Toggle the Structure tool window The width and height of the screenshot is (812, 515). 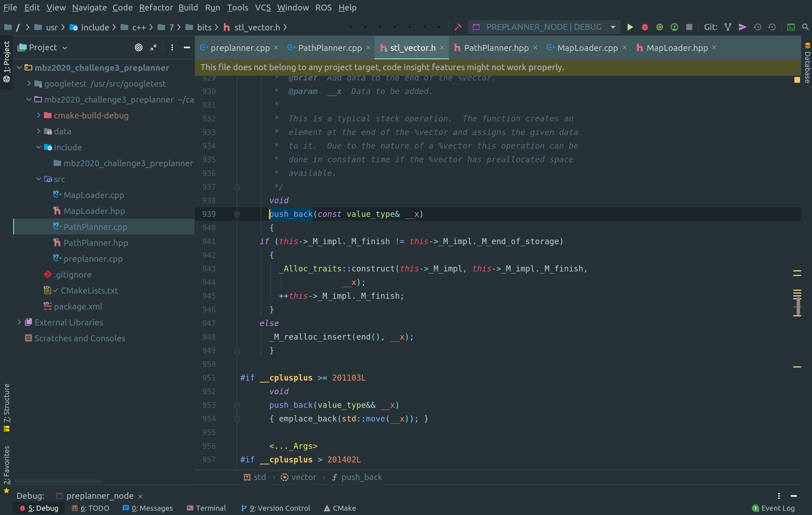pyautogui.click(x=7, y=407)
